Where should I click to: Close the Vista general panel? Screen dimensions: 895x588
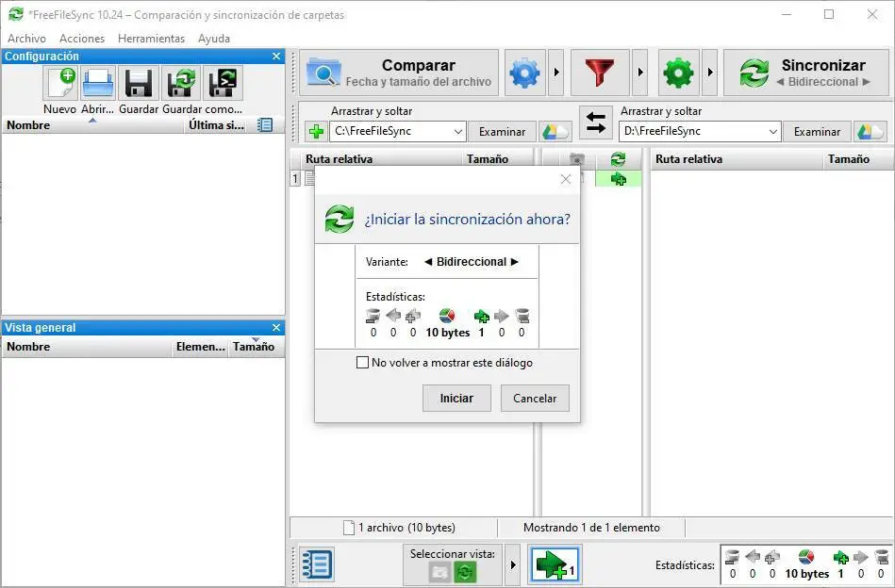click(x=276, y=327)
